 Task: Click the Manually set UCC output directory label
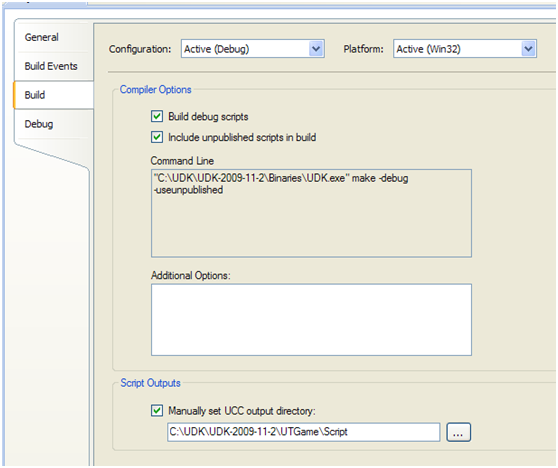pos(242,411)
